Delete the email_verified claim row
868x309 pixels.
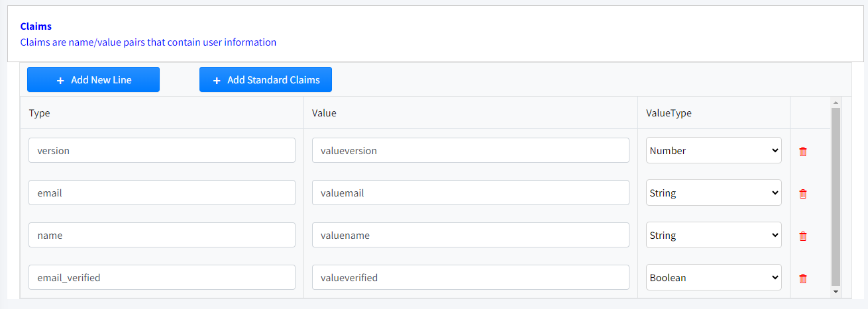tap(803, 279)
